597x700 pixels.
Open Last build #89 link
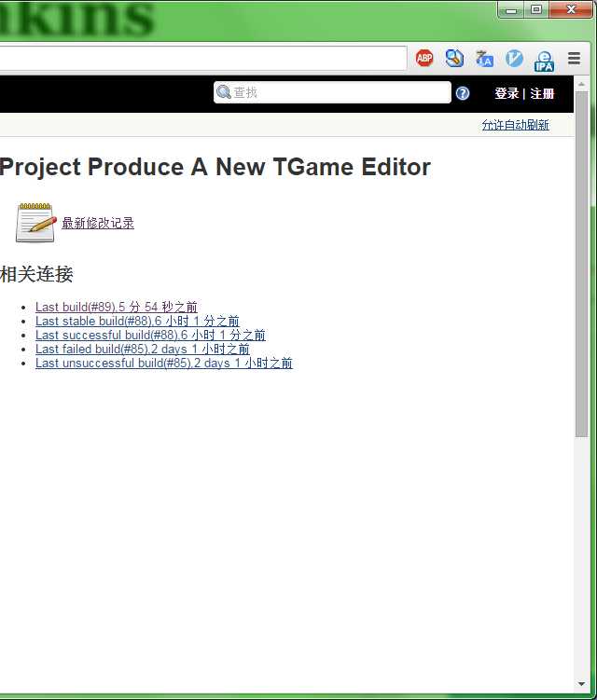(x=117, y=308)
